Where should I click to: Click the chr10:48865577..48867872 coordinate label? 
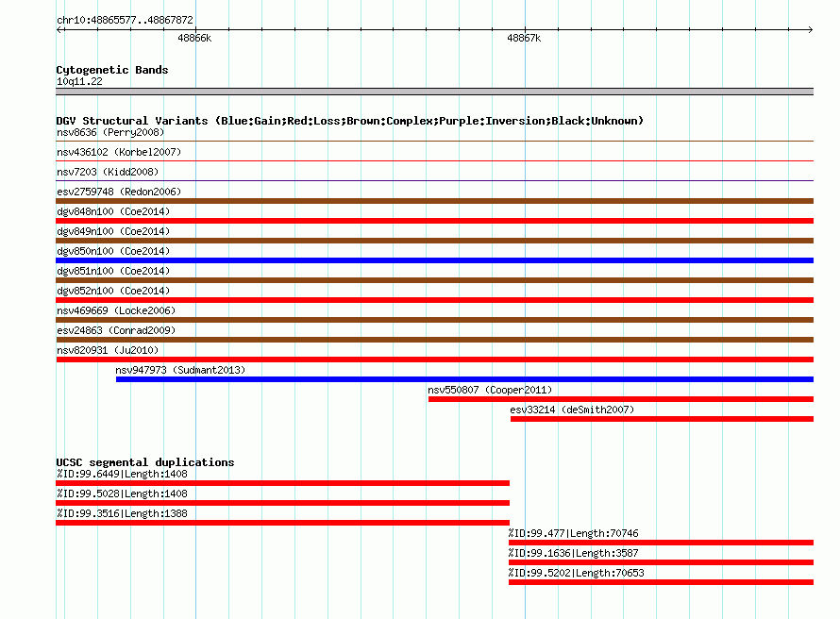click(125, 20)
